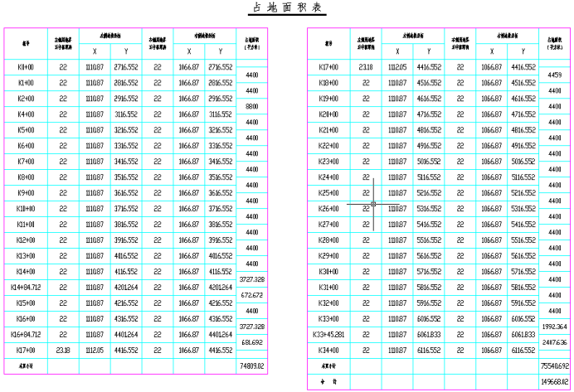This screenshot has width=574, height=392.
Task: Select the area value 1992.364
Action: point(555,327)
